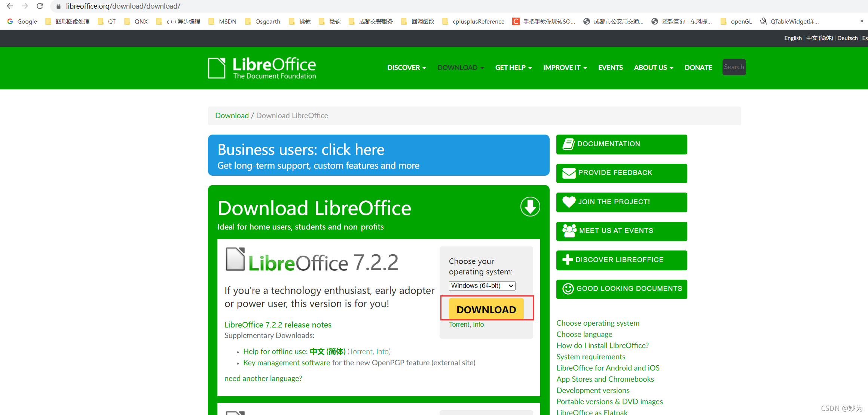Click the Search input field
Image resolution: width=868 pixels, height=415 pixels.
coord(733,67)
